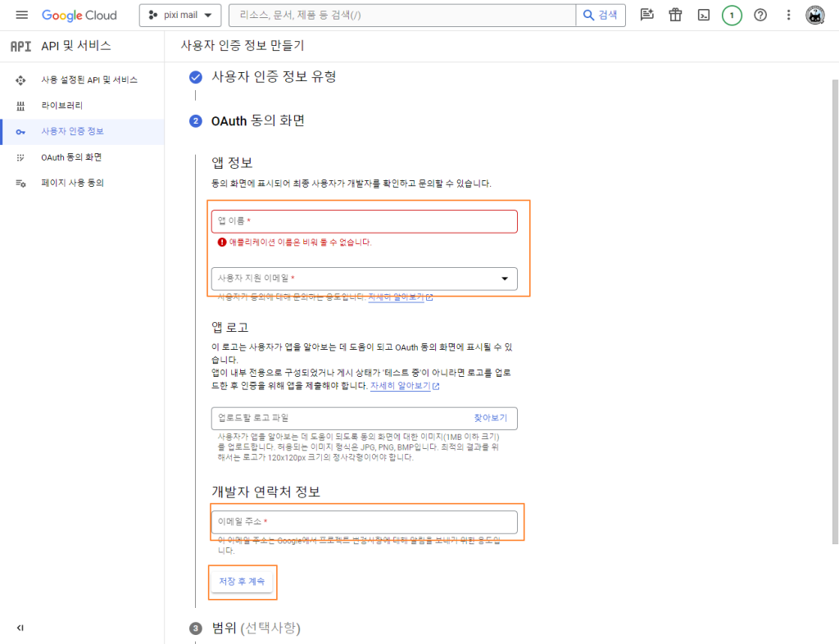This screenshot has height=644, width=839.
Task: Open the three-dot settings menu
Action: point(788,16)
